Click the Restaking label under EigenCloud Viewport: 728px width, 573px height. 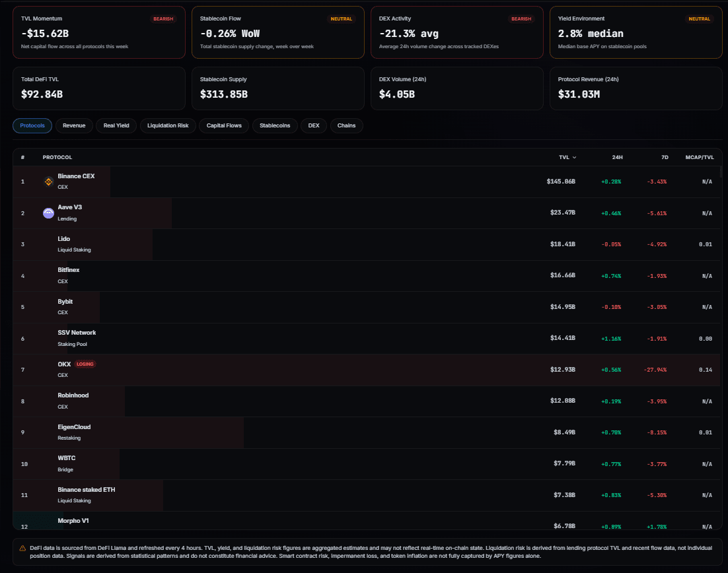pos(69,438)
